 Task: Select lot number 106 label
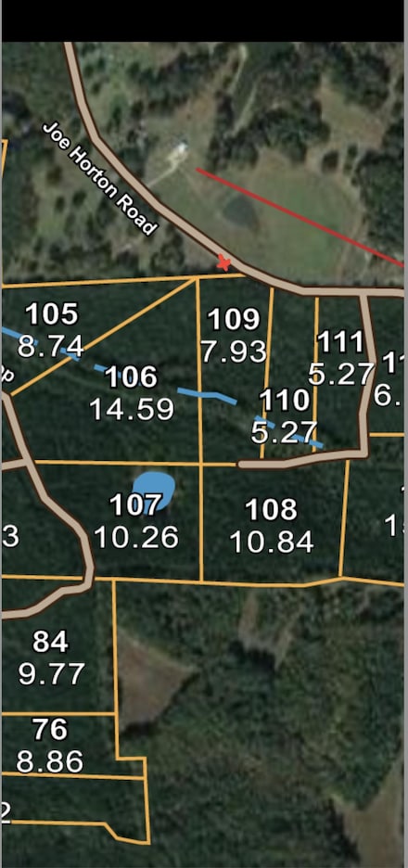click(x=131, y=377)
